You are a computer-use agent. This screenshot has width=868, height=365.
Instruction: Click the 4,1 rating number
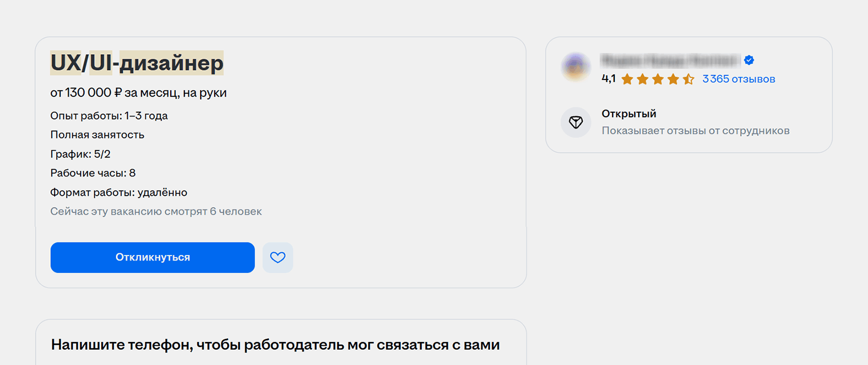608,79
